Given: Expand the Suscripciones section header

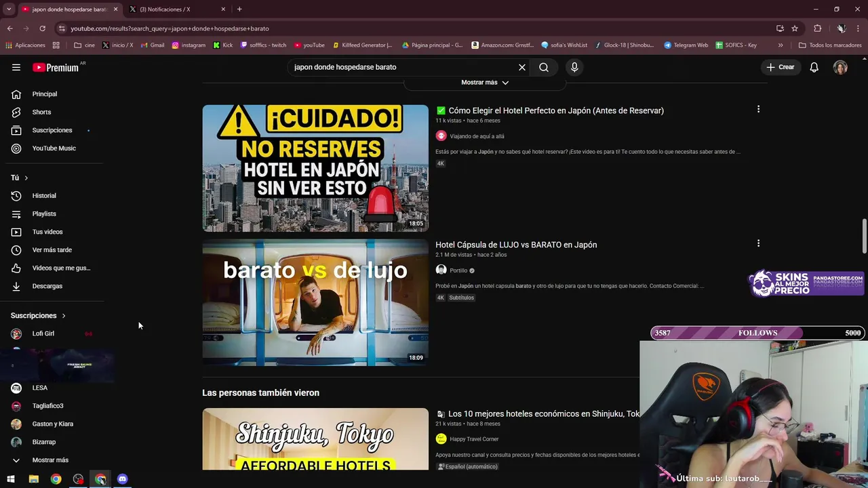Looking at the screenshot, I should tap(39, 316).
